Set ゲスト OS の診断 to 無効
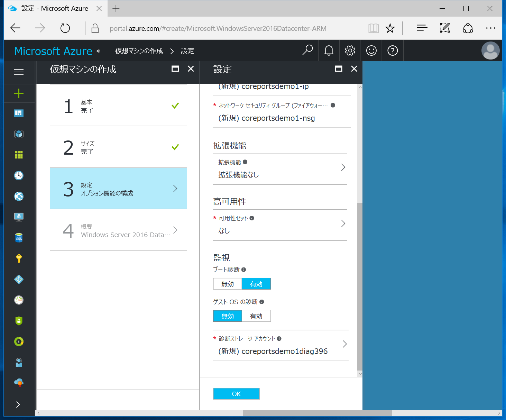This screenshot has width=506, height=420. click(228, 316)
